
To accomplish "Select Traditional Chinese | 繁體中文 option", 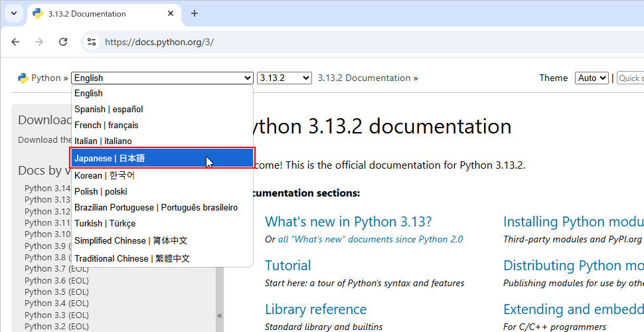I will (162, 258).
